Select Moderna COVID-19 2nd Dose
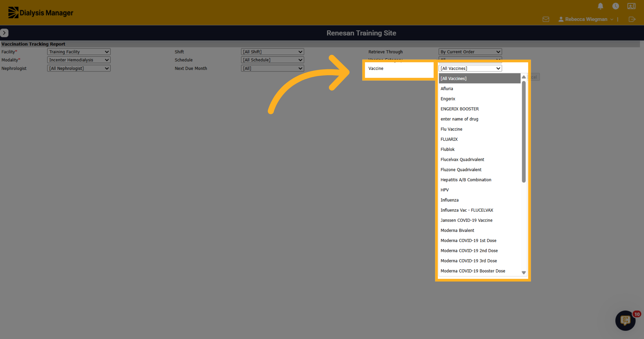 click(x=480, y=251)
